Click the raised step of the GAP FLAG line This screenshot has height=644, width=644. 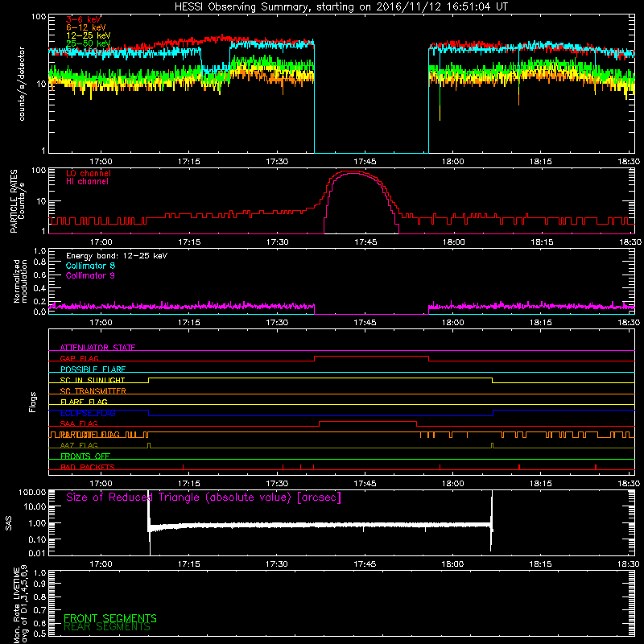tap(372, 357)
